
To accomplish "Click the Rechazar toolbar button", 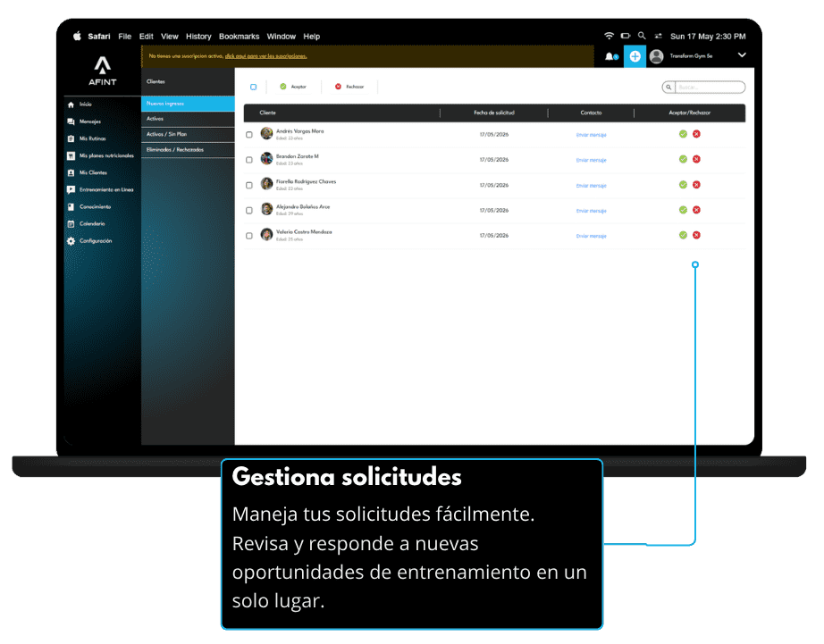I will (349, 87).
